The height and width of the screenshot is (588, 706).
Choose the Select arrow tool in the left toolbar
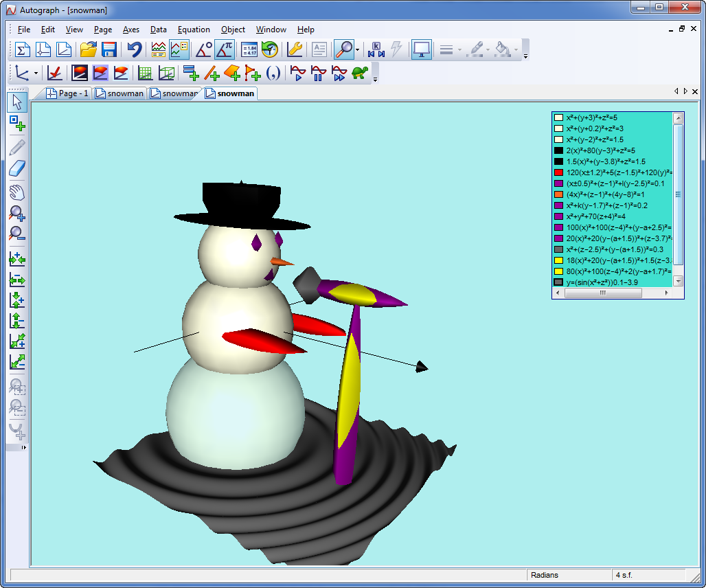17,102
